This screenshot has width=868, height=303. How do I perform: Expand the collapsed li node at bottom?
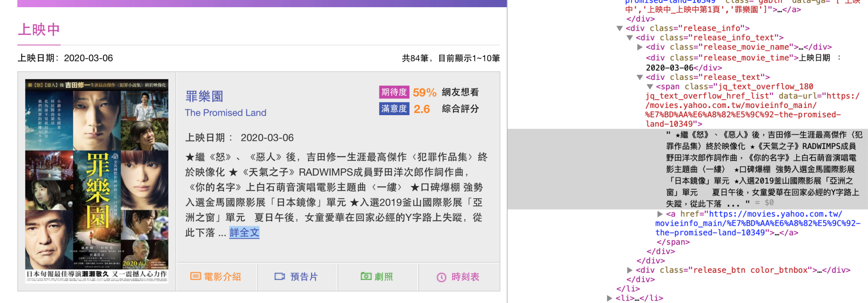[609, 298]
